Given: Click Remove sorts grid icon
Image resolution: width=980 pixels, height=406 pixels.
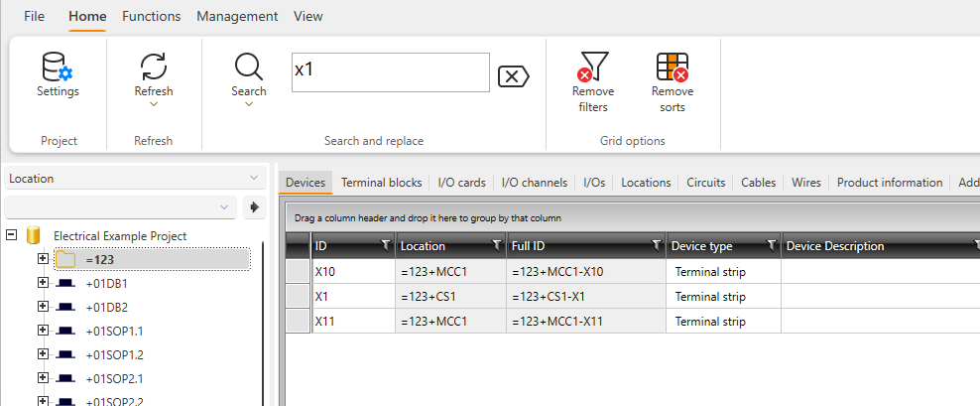Looking at the screenshot, I should (672, 68).
